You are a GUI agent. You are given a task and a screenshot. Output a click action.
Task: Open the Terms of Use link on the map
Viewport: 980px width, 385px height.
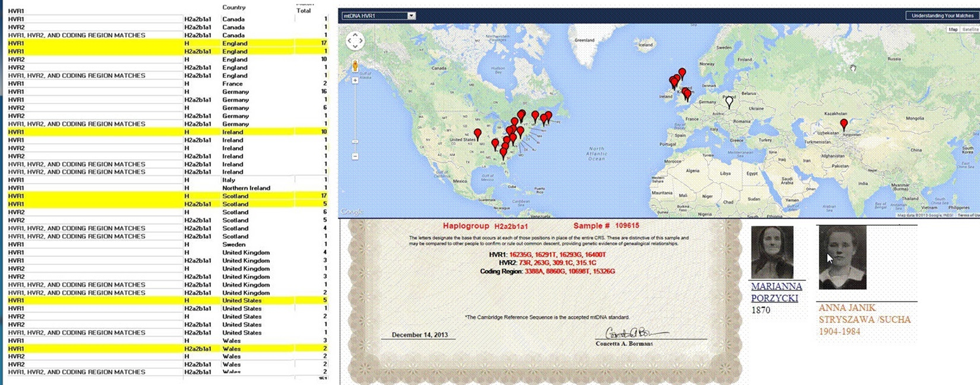(968, 215)
